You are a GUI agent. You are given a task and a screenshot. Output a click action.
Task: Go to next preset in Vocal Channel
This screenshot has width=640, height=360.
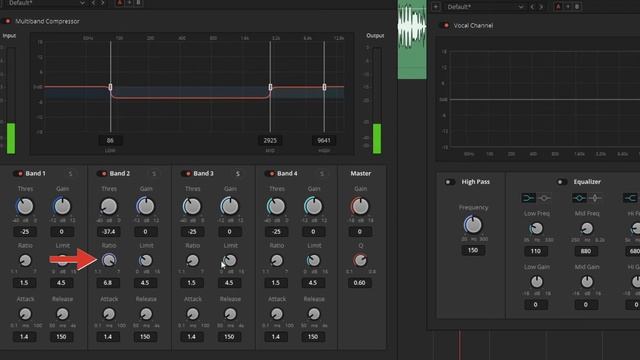(x=541, y=7)
